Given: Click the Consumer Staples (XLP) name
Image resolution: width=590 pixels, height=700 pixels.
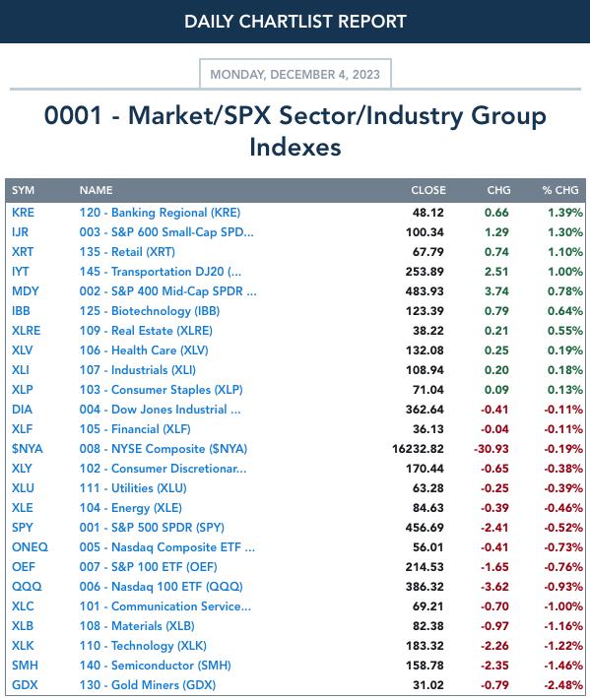Looking at the screenshot, I should pyautogui.click(x=162, y=389).
